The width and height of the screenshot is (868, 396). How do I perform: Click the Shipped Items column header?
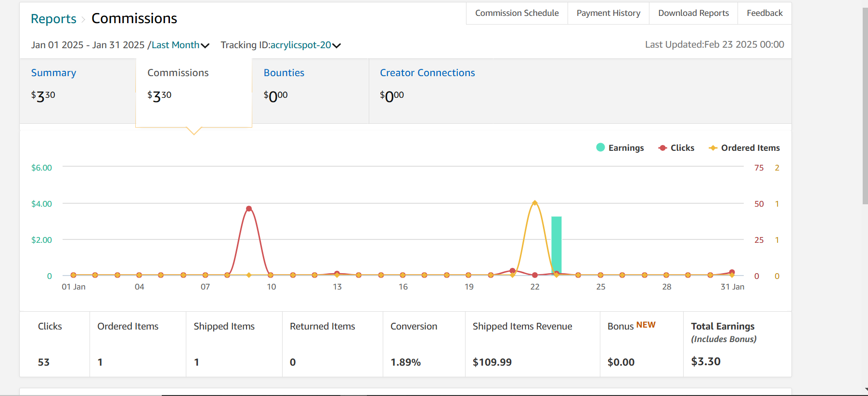(224, 326)
